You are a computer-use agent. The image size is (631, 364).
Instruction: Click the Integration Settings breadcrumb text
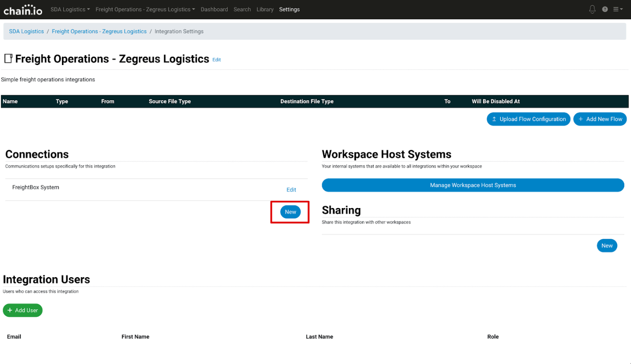[x=179, y=32]
